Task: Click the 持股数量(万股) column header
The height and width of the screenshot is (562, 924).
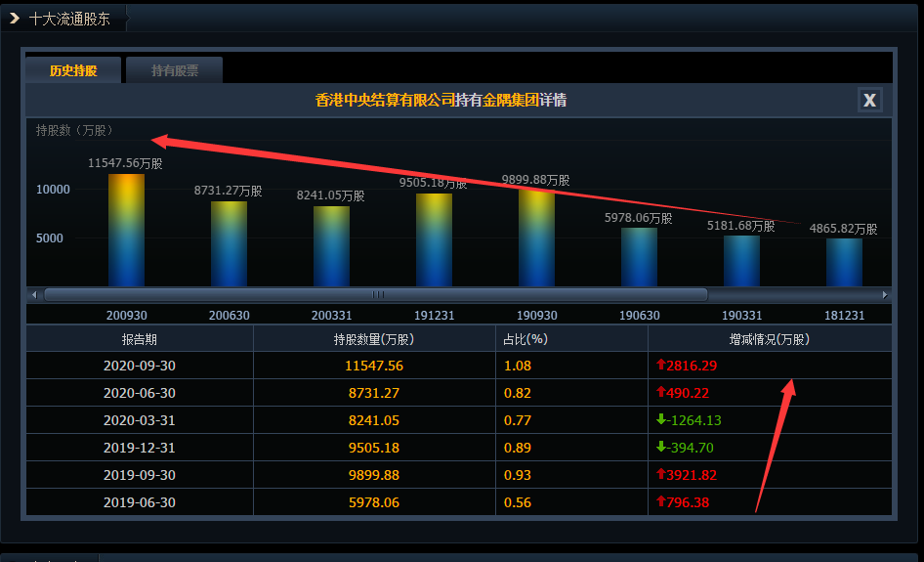Action: [374, 339]
